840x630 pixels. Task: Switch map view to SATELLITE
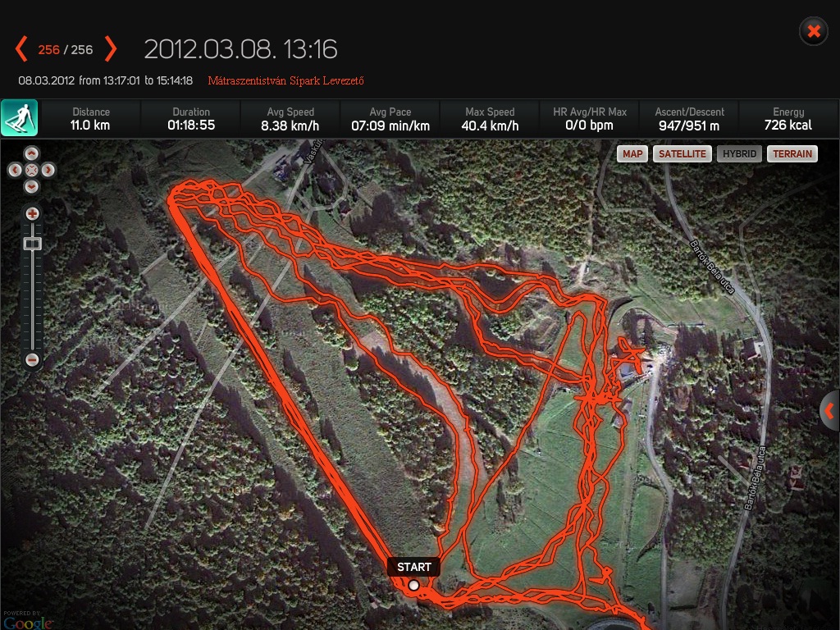pyautogui.click(x=682, y=153)
